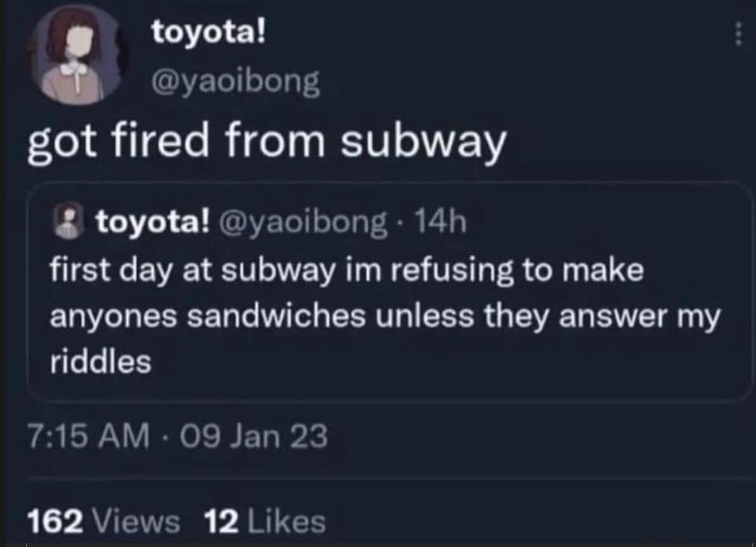View the 162 Views count

pyautogui.click(x=103, y=522)
